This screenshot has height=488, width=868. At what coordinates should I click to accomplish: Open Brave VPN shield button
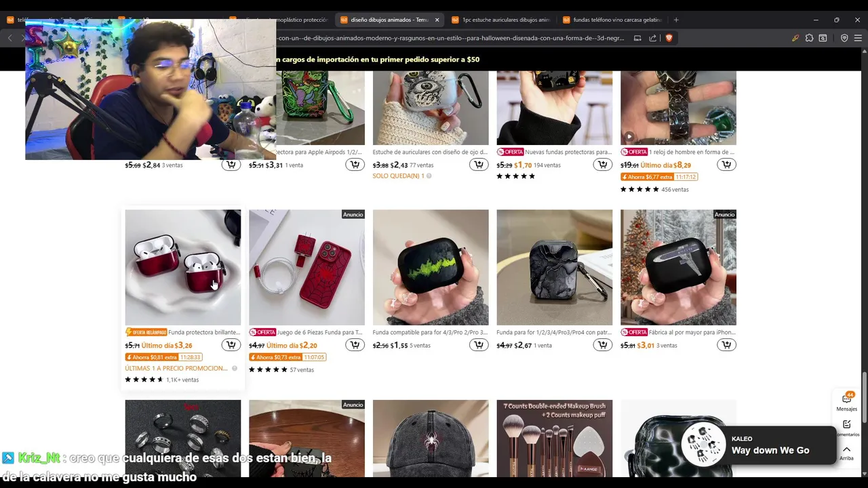[x=844, y=38]
